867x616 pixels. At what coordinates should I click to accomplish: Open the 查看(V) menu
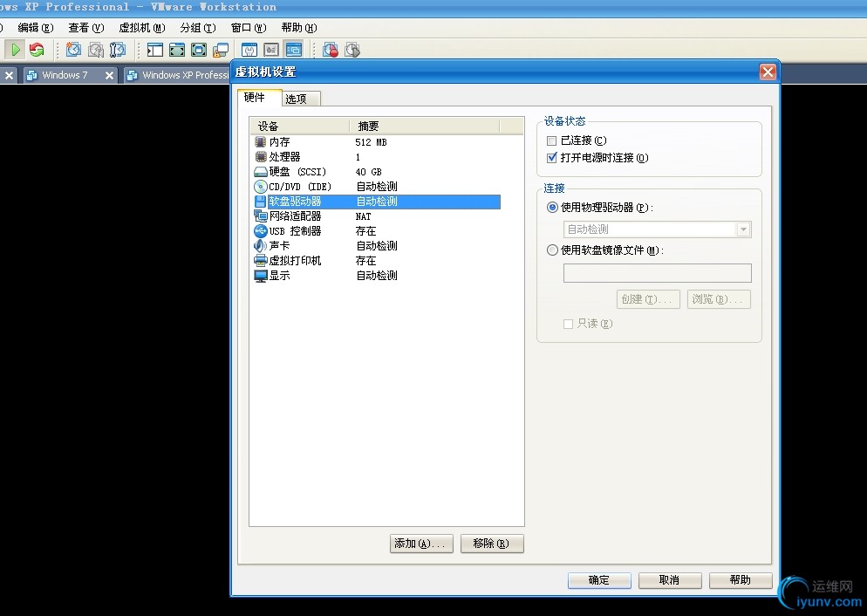86,28
